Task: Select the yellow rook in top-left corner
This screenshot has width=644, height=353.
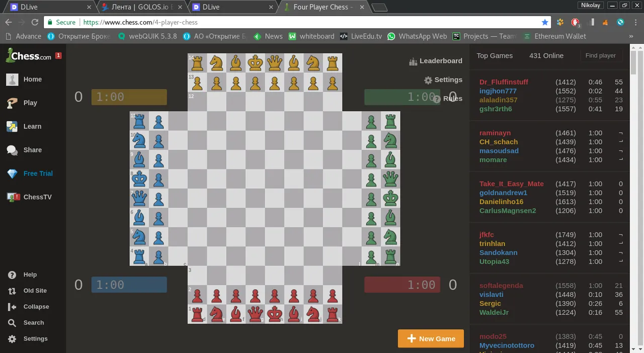Action: coord(197,63)
